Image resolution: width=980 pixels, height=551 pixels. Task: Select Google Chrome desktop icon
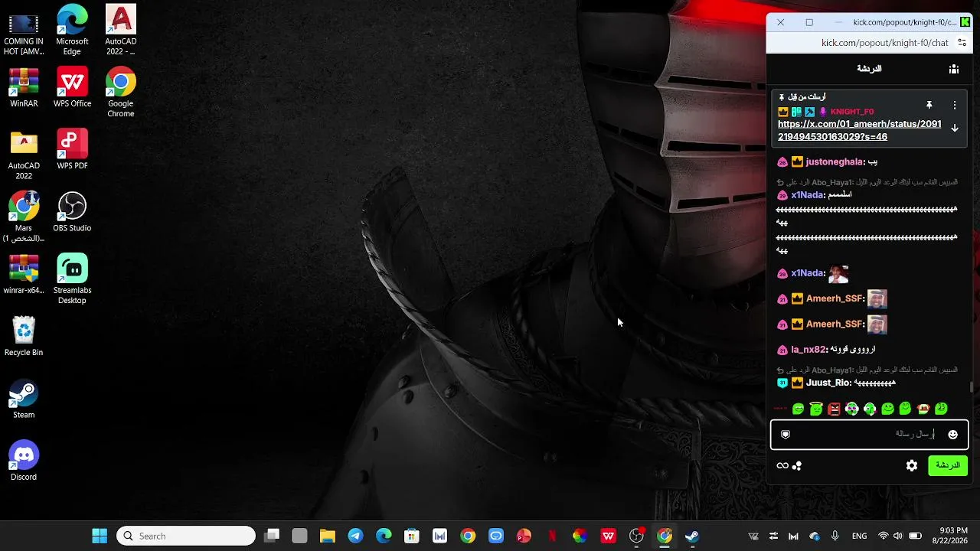(x=120, y=93)
